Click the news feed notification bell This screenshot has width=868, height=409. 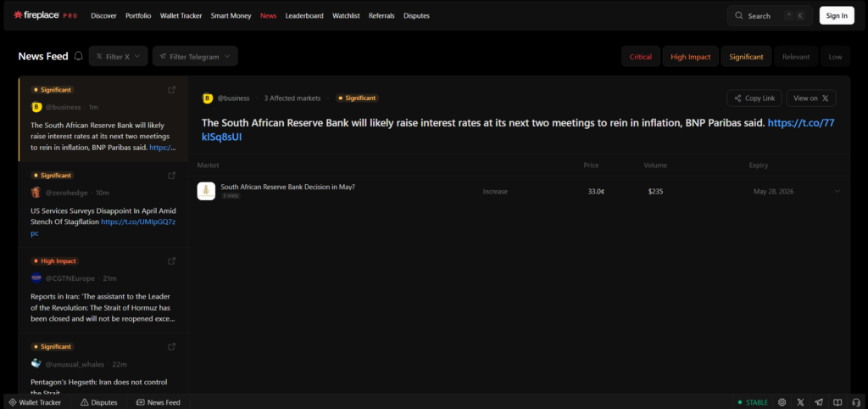click(79, 56)
